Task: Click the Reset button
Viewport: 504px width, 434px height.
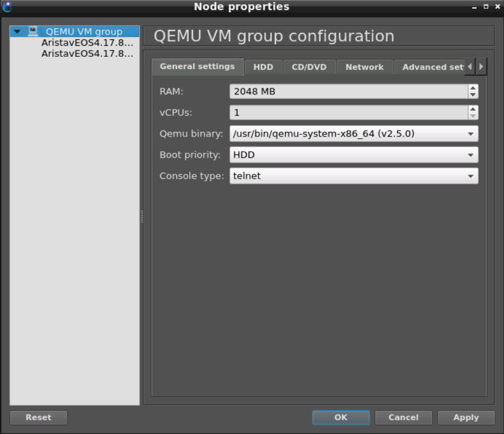Action: tap(38, 418)
